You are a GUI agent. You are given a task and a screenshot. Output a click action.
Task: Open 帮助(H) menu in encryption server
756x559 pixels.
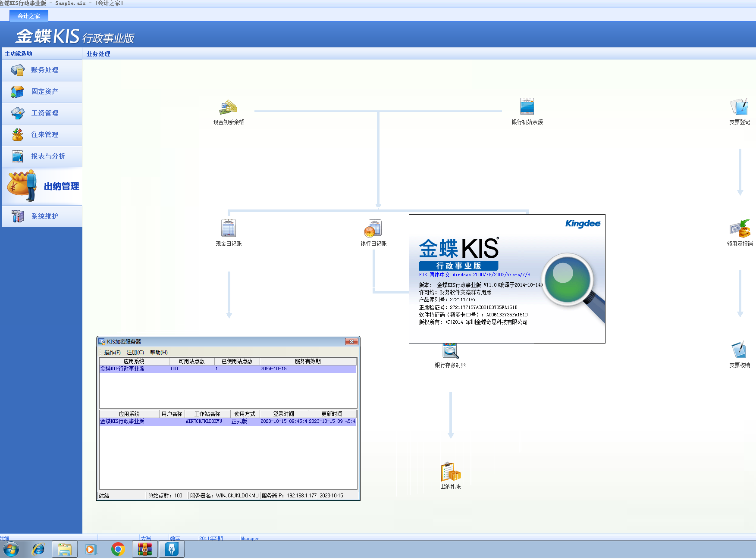159,353
